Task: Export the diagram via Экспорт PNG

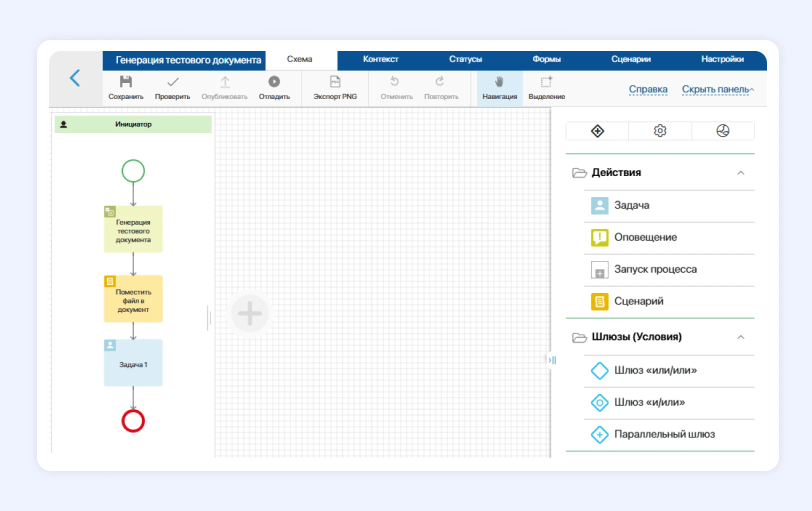Action: (x=335, y=87)
